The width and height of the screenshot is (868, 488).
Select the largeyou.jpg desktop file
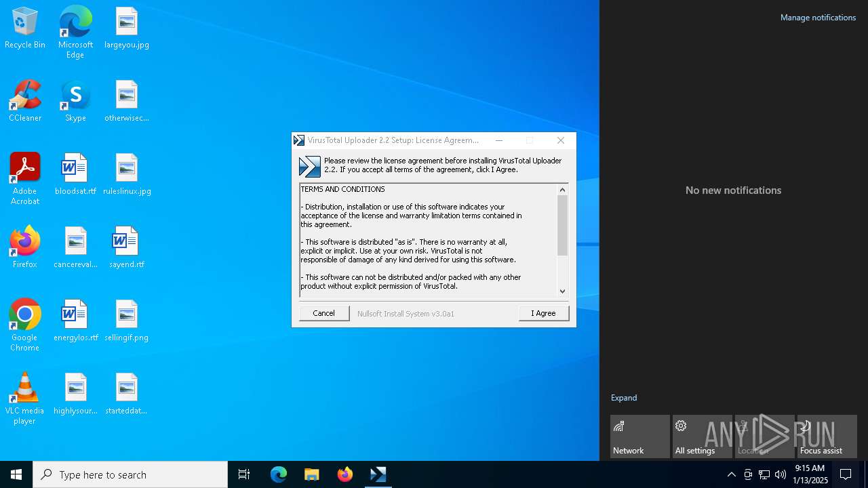click(127, 28)
